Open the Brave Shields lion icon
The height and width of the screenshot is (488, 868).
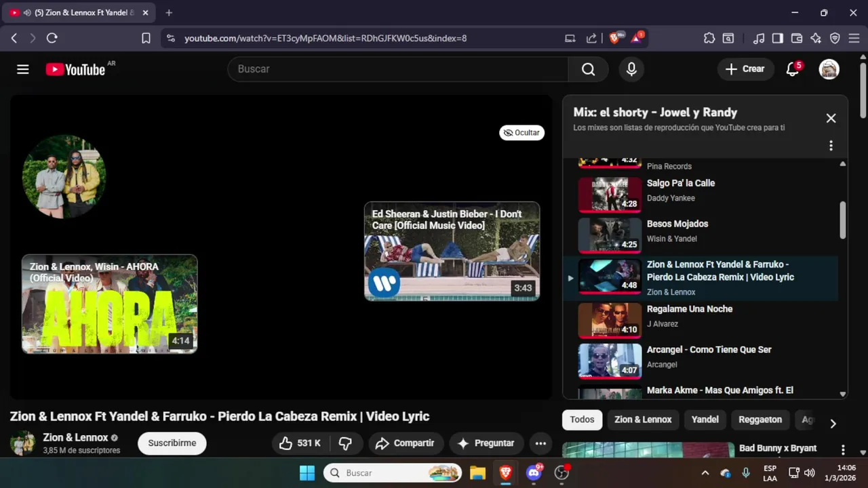coord(614,38)
